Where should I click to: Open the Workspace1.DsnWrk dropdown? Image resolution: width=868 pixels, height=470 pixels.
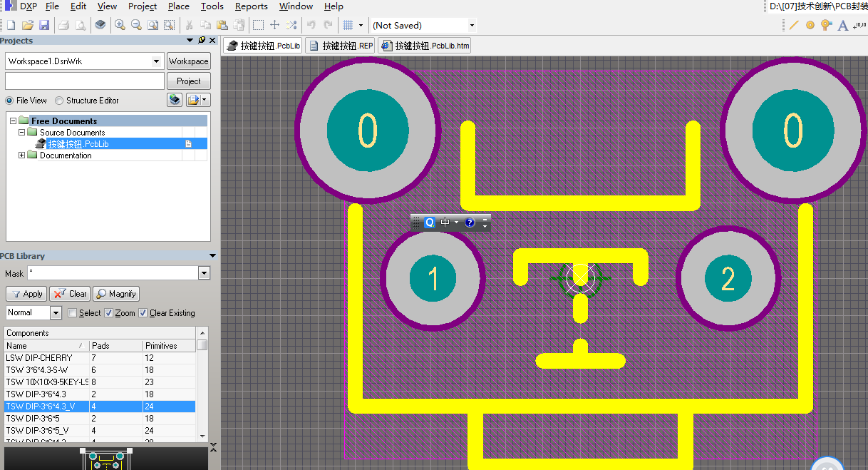pyautogui.click(x=157, y=61)
